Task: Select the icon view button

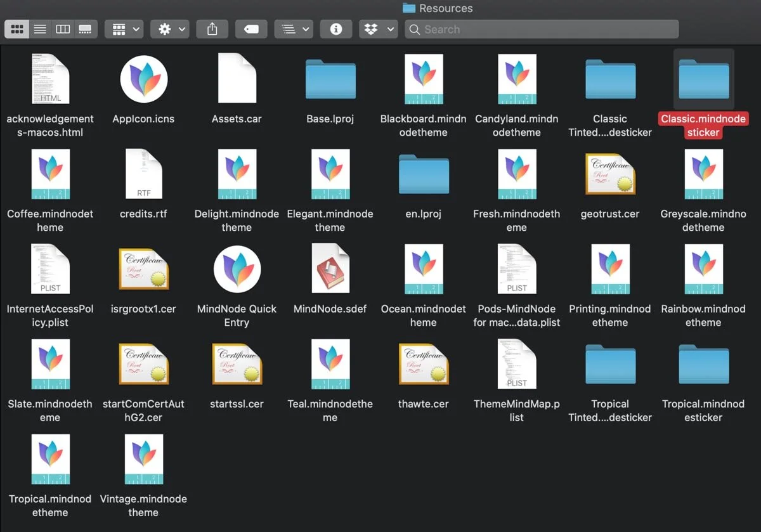Action: pos(16,29)
